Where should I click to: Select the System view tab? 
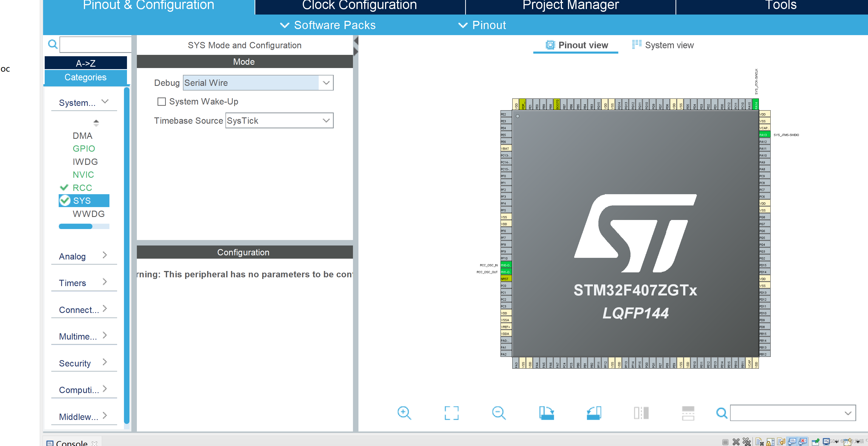coord(663,45)
